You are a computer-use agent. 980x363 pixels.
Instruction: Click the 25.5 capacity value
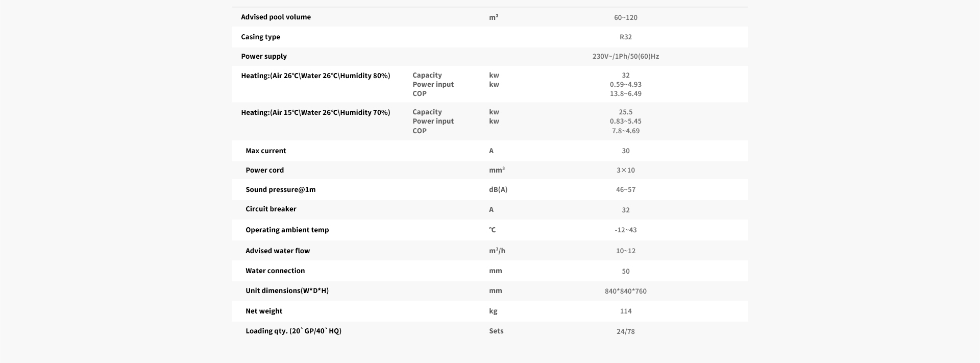coord(625,112)
